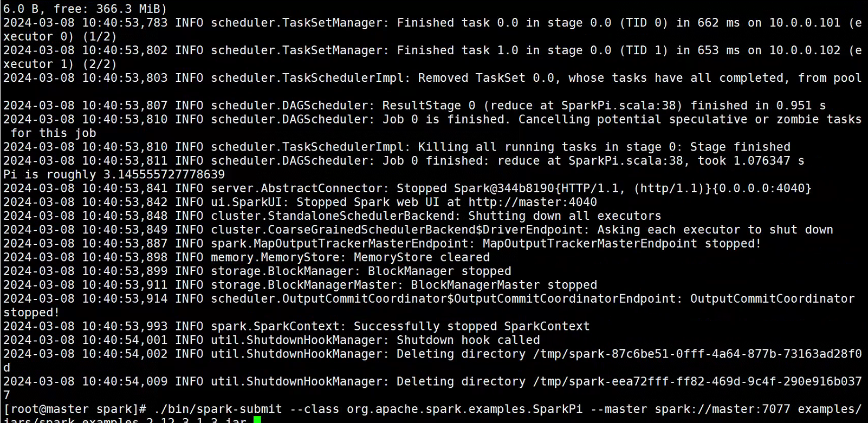The image size is (868, 423).
Task: Click the spark://master:7077 master URL
Action: pyautogui.click(x=722, y=409)
